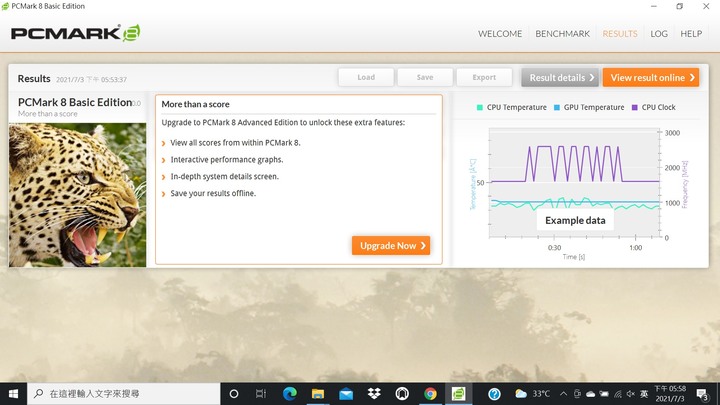Open File Explorer from taskbar
This screenshot has width=720, height=405.
click(318, 394)
